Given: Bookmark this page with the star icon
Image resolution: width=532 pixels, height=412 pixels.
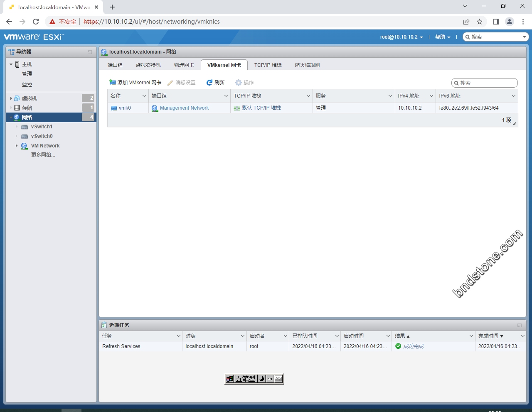Looking at the screenshot, I should 480,22.
